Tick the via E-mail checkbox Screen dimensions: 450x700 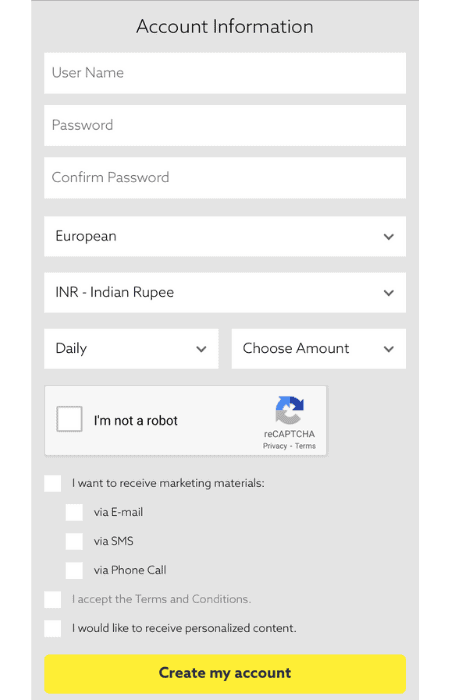[74, 512]
